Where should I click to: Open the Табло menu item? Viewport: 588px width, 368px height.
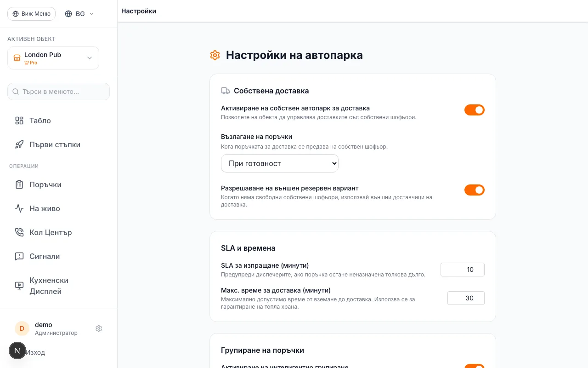(x=58, y=121)
